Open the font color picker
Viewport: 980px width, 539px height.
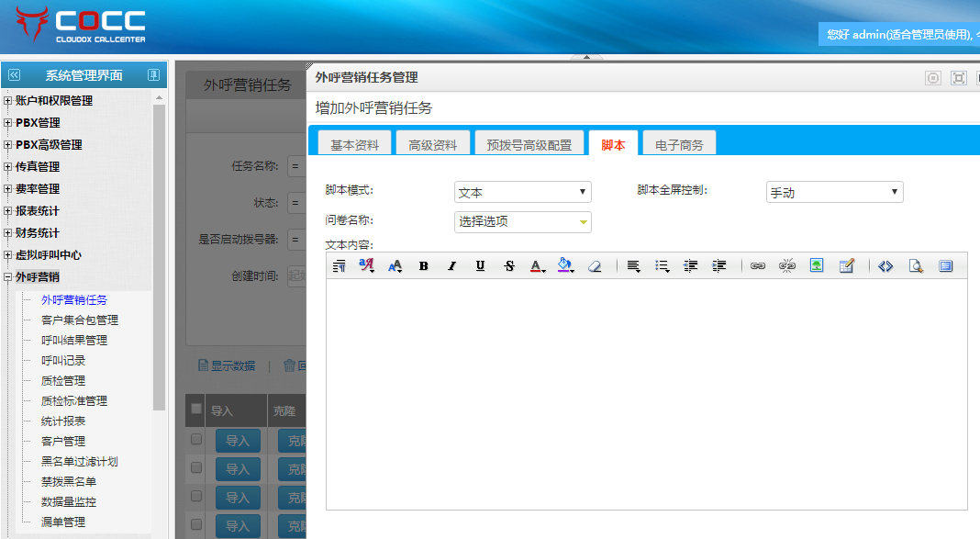tap(538, 266)
